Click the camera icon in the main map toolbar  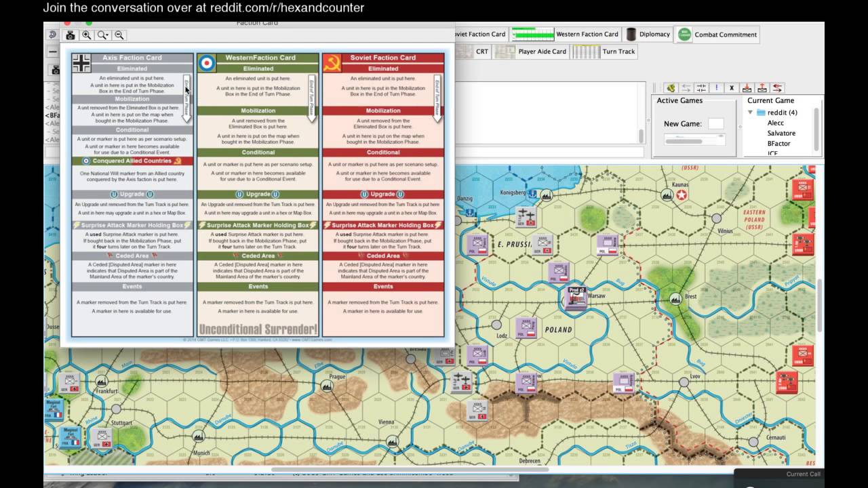click(55, 69)
